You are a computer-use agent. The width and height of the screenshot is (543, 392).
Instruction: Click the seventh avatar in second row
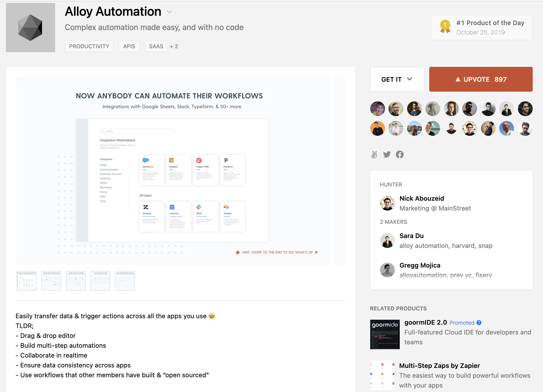(488, 128)
